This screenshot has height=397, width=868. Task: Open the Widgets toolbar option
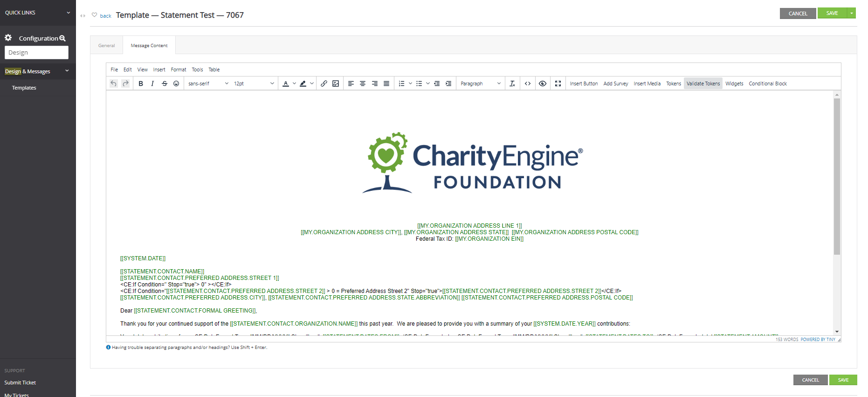pyautogui.click(x=734, y=84)
